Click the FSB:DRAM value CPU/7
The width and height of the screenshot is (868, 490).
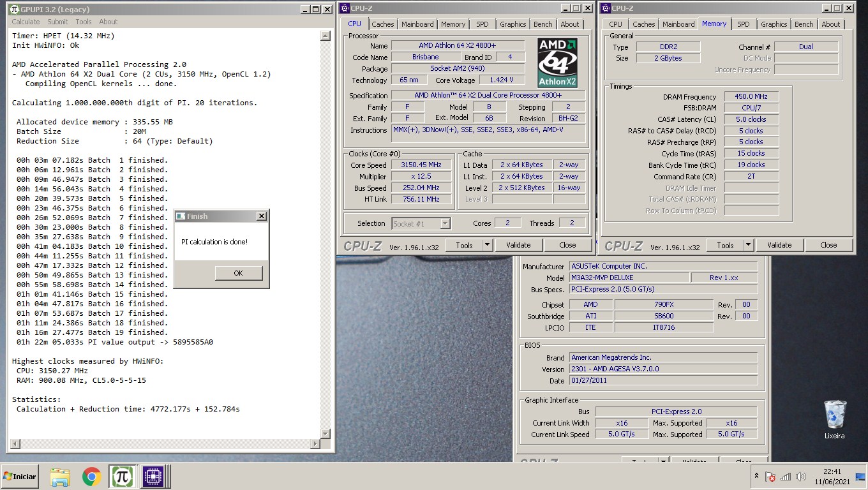point(751,108)
